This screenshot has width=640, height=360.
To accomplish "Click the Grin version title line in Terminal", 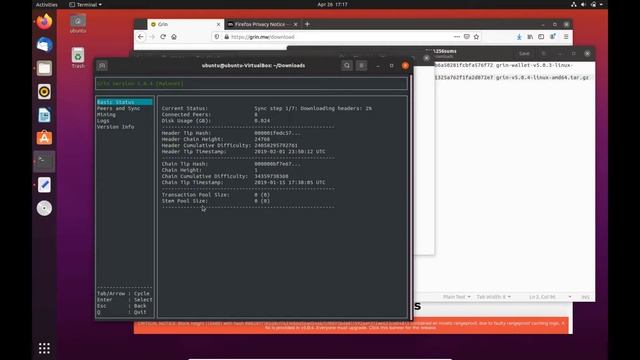I will tap(140, 84).
